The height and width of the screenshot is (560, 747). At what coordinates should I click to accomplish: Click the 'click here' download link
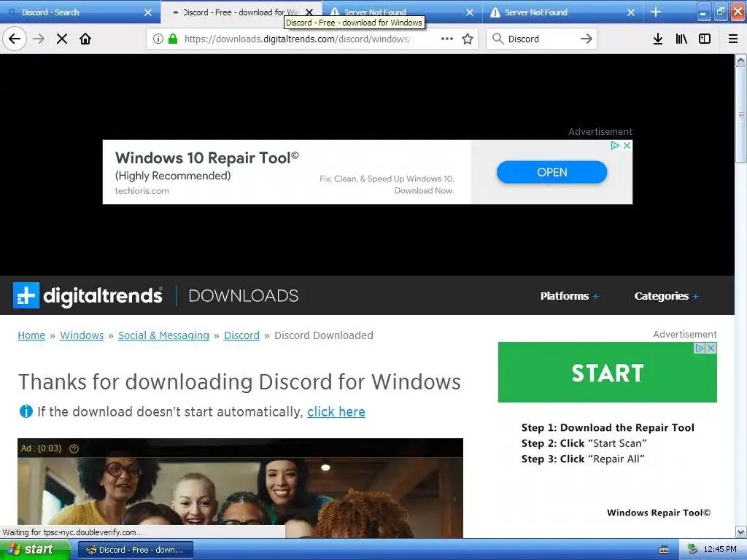[336, 411]
